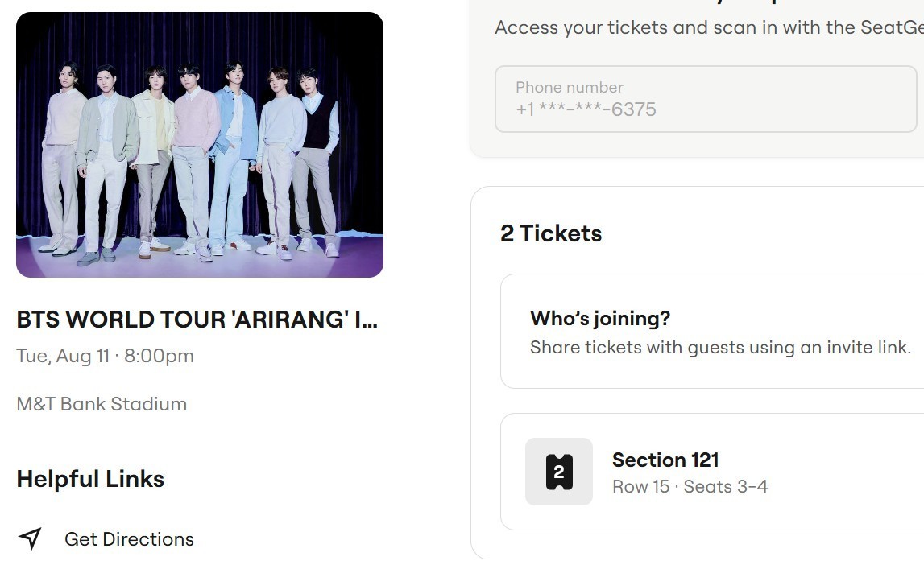Open the M&T Bank Stadium venue page

102,404
